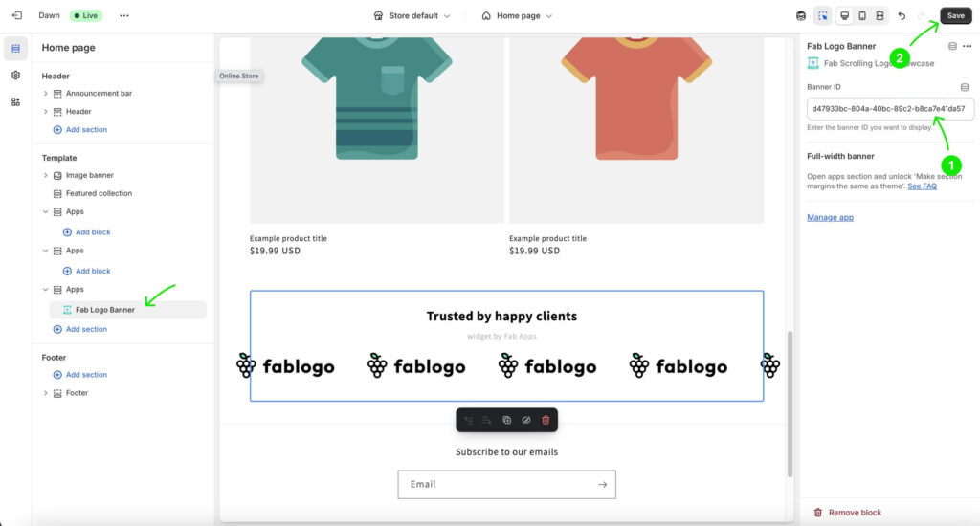Switch preview to fullscreen view
This screenshot has width=980, height=526.
(880, 15)
